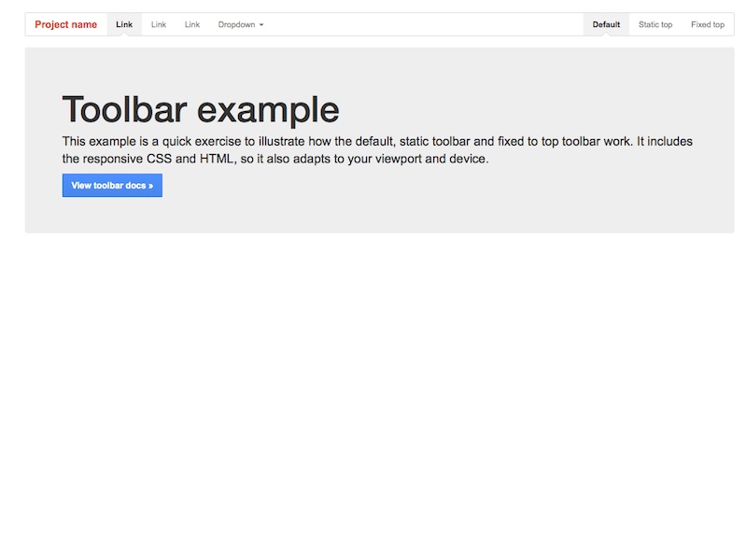Click the » arrow in the blue button
747x560 pixels.
pyautogui.click(x=150, y=186)
